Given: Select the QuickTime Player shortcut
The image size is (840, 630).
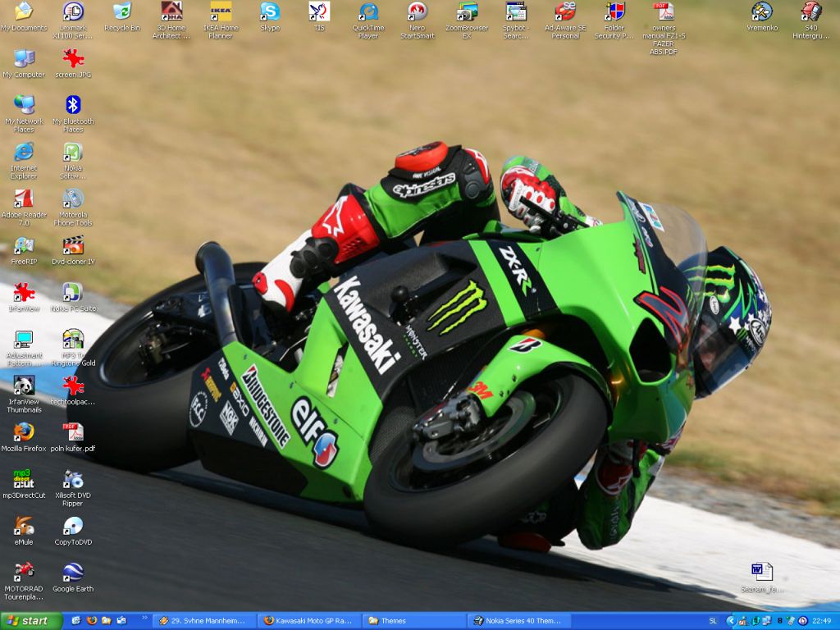Looking at the screenshot, I should pyautogui.click(x=368, y=20).
